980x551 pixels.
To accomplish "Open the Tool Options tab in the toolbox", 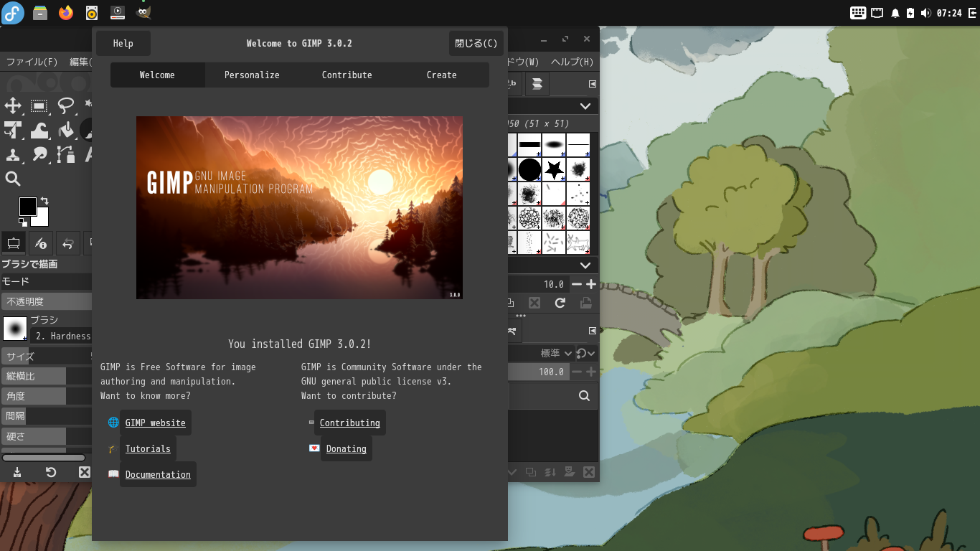I will pyautogui.click(x=14, y=243).
